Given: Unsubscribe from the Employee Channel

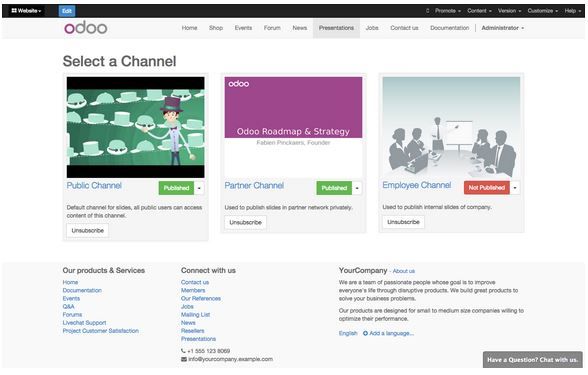Looking at the screenshot, I should [x=404, y=222].
